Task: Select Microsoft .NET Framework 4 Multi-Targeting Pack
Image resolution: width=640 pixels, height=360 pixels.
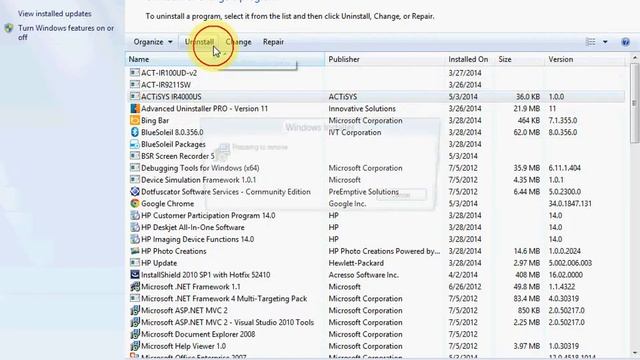Action: point(224,299)
